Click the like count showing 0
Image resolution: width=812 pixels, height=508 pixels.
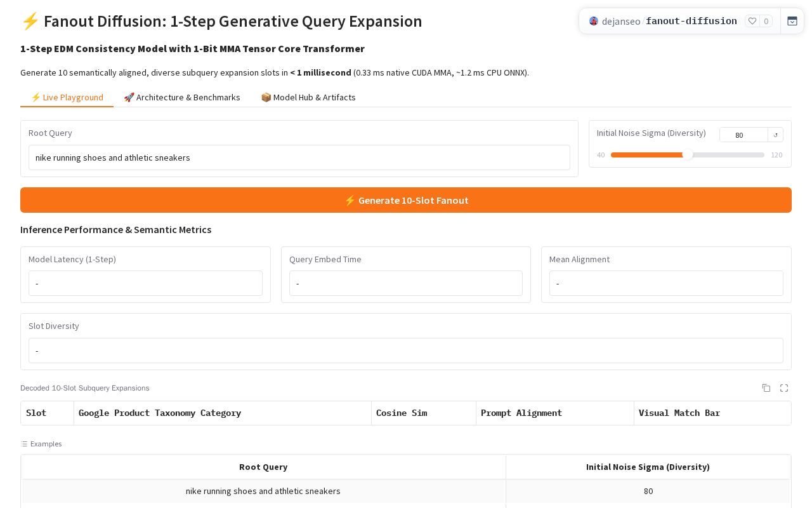(766, 21)
